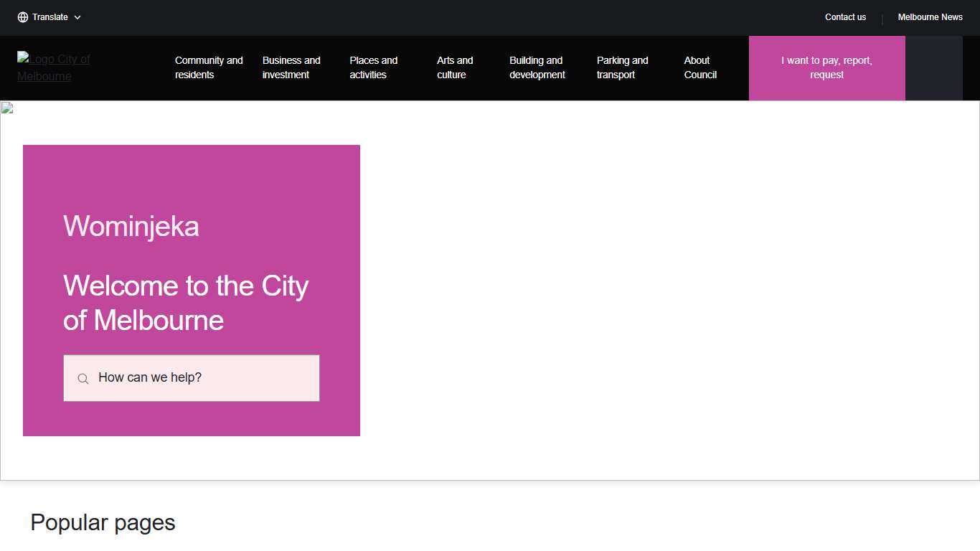Open the Arts and culture menu
Viewport: 980px width, 551px height.
pyautogui.click(x=454, y=67)
